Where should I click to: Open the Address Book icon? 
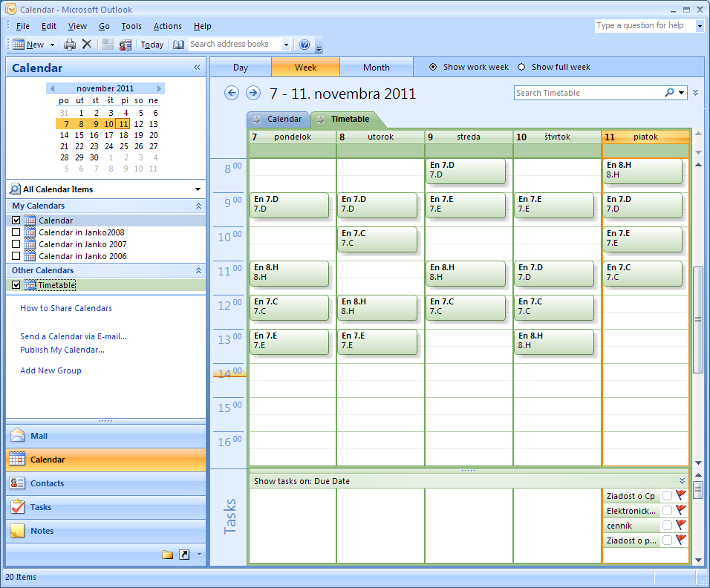(x=178, y=45)
